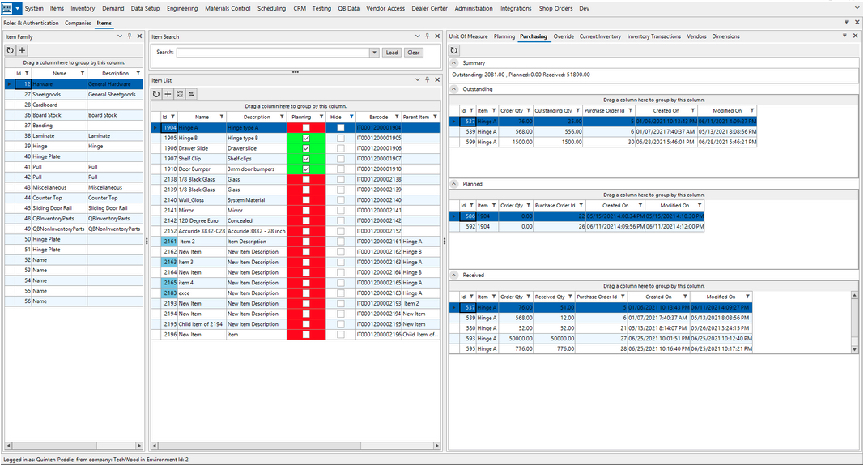The image size is (868, 466).
Task: Click the Load button
Action: 392,53
